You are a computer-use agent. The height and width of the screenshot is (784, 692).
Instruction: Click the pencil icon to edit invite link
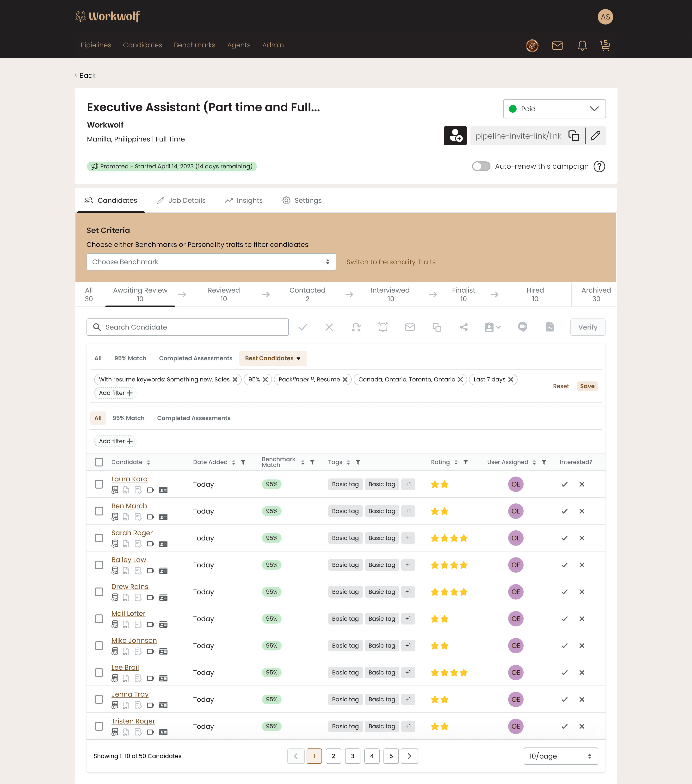point(595,136)
